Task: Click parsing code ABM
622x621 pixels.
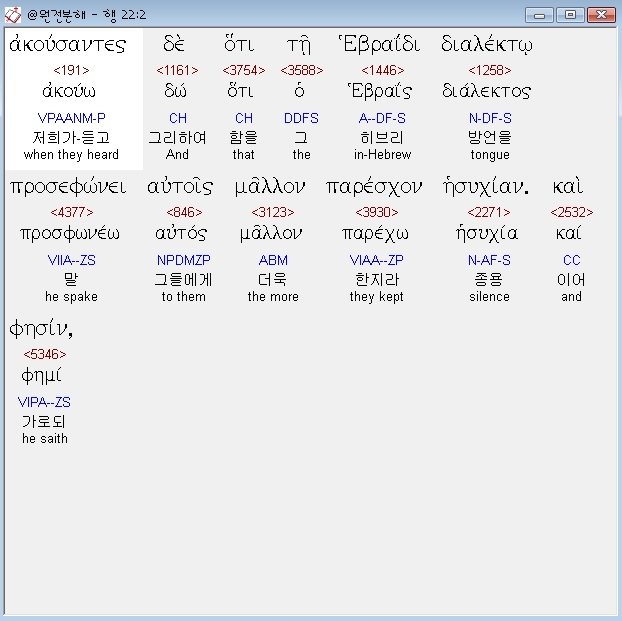Action: coord(273,260)
